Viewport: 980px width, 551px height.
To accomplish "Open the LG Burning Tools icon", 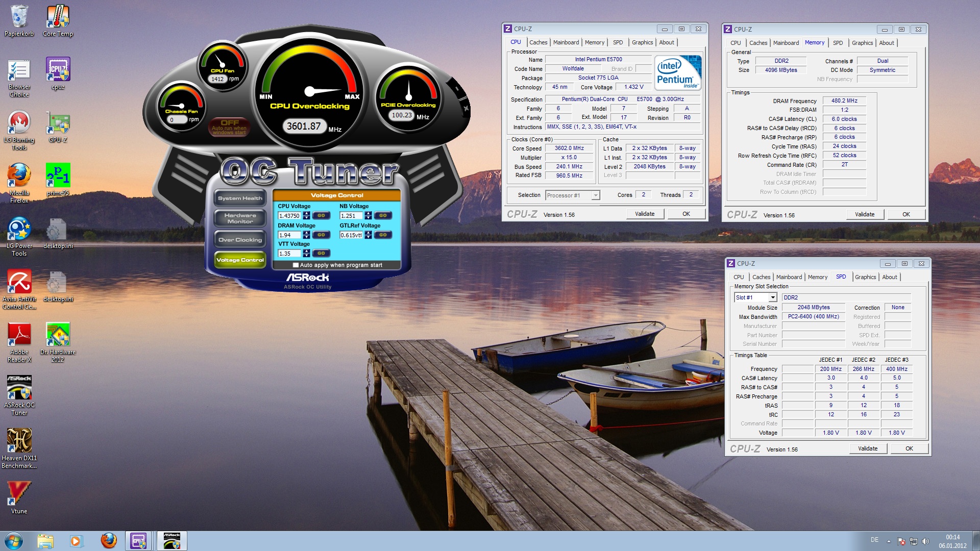I will pyautogui.click(x=19, y=131).
